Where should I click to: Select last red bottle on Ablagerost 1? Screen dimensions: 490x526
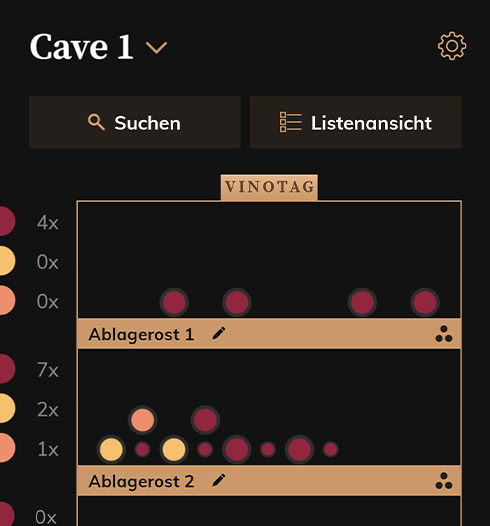coord(425,302)
